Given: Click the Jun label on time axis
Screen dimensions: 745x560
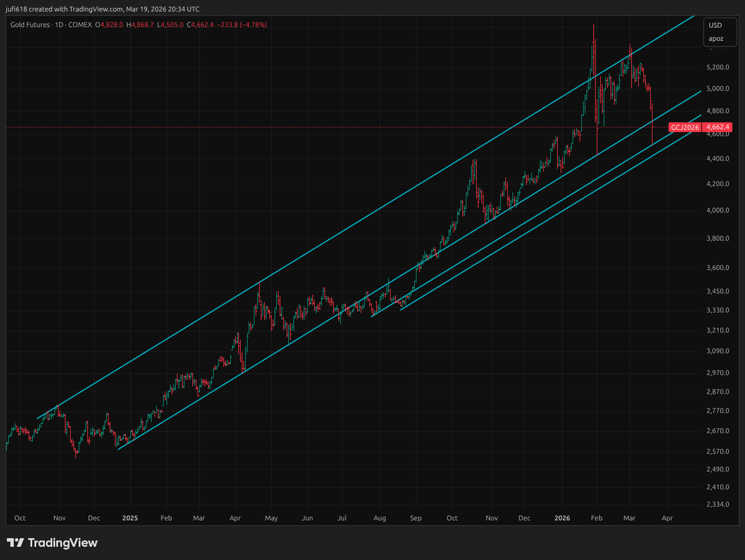Looking at the screenshot, I should pyautogui.click(x=307, y=517).
